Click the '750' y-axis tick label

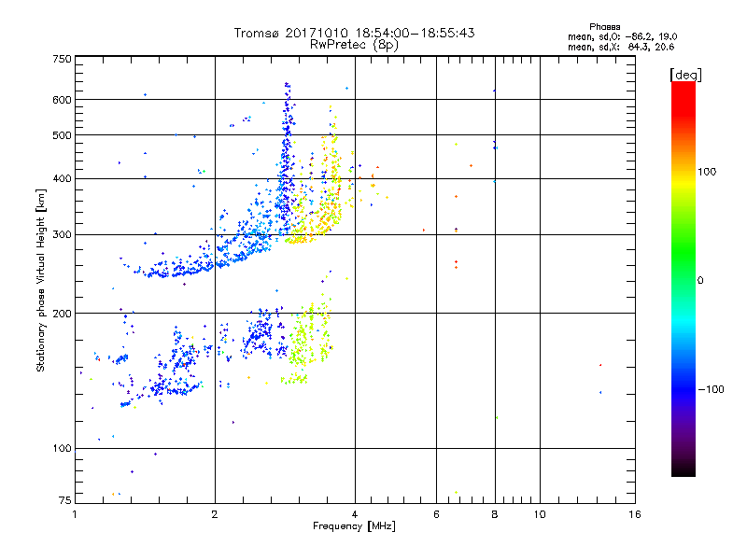click(62, 59)
